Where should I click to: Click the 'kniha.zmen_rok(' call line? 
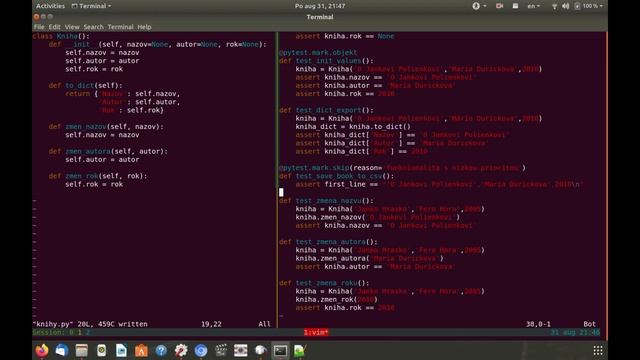337,300
